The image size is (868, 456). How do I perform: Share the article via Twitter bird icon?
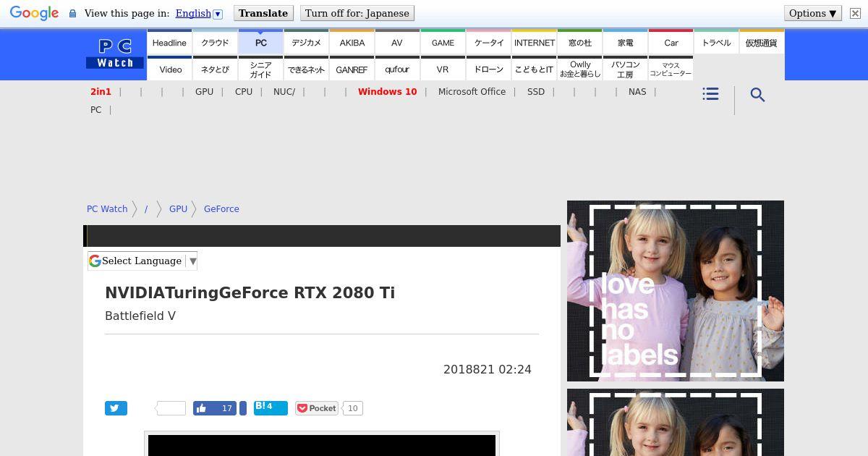[x=116, y=408]
